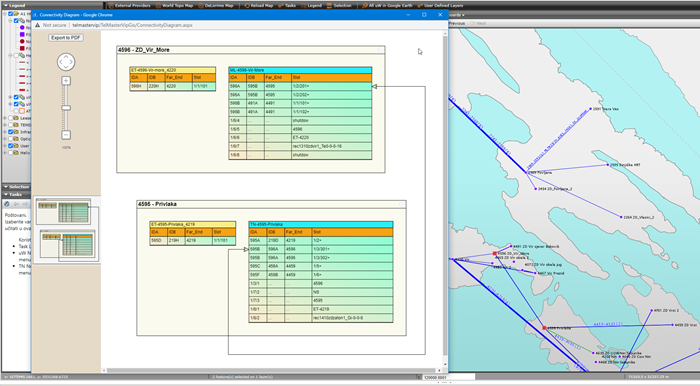Toggle the Helix legend folder checkbox
Viewport: 700px width, 386px height.
pyautogui.click(x=11, y=153)
